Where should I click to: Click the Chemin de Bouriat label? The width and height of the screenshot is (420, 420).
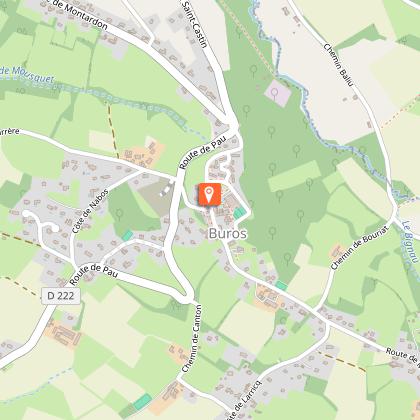[x=360, y=248]
